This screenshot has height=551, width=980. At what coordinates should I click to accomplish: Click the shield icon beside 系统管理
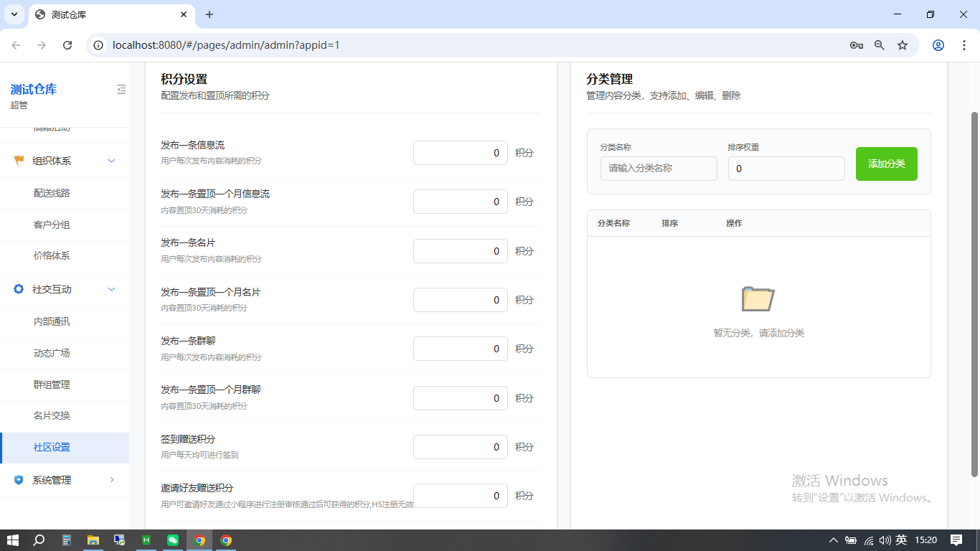17,480
